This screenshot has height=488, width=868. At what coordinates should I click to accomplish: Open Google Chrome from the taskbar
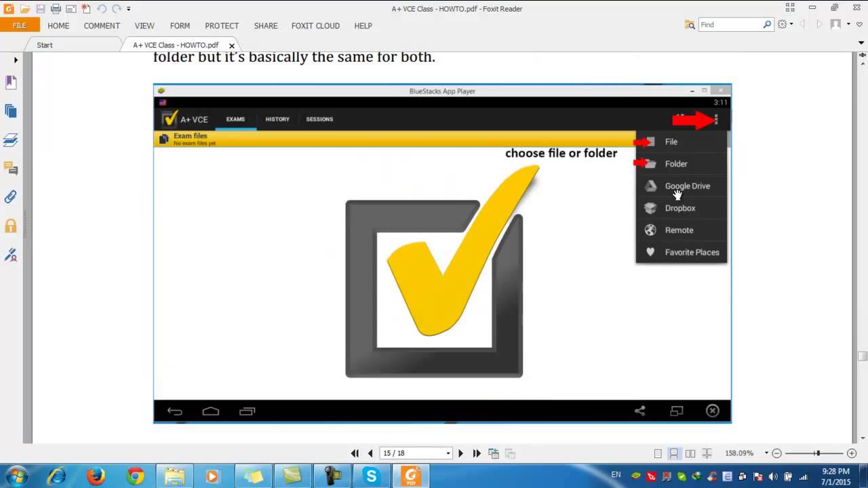tap(135, 476)
